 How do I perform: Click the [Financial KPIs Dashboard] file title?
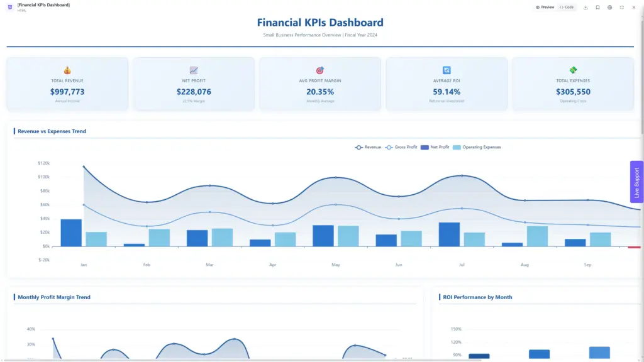click(x=43, y=5)
